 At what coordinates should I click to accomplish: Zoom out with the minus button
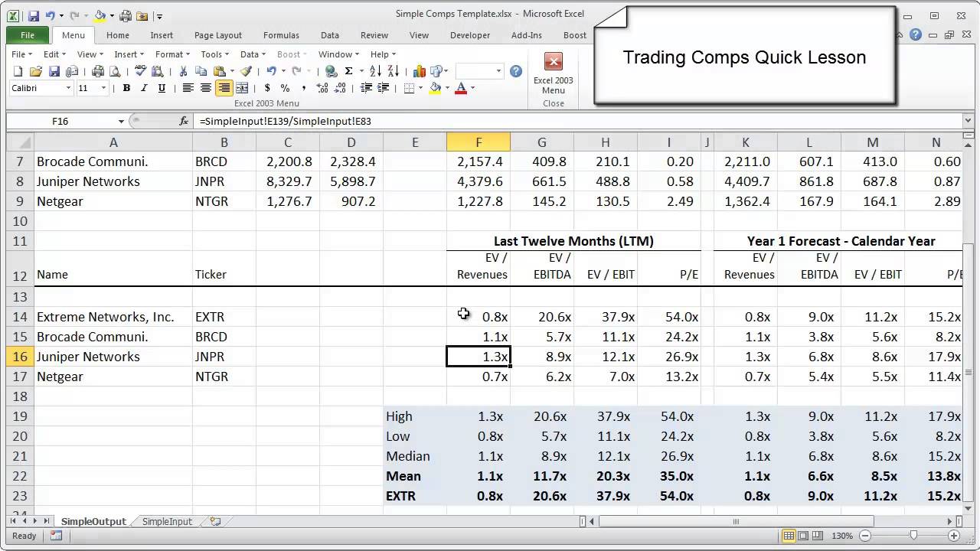tap(866, 536)
